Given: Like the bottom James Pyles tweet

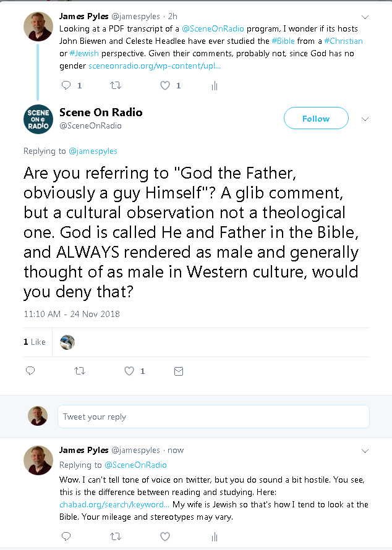Looking at the screenshot, I should (x=165, y=536).
